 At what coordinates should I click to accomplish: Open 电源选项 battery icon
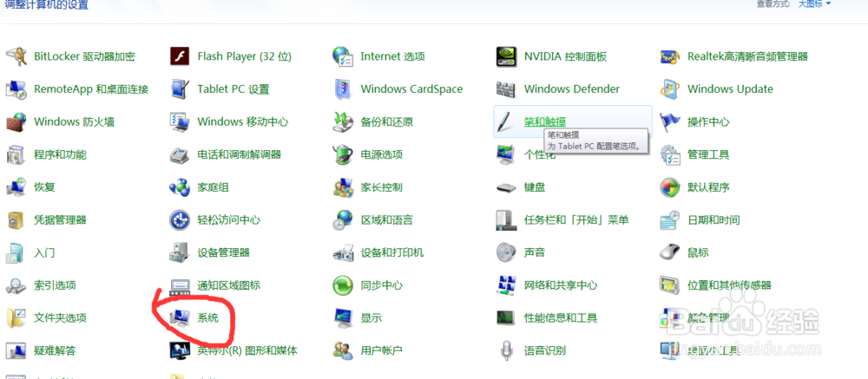point(343,154)
